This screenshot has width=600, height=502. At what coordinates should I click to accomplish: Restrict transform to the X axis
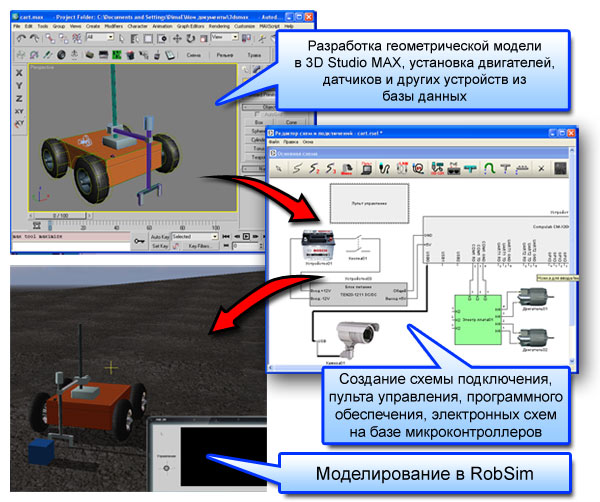pyautogui.click(x=19, y=72)
